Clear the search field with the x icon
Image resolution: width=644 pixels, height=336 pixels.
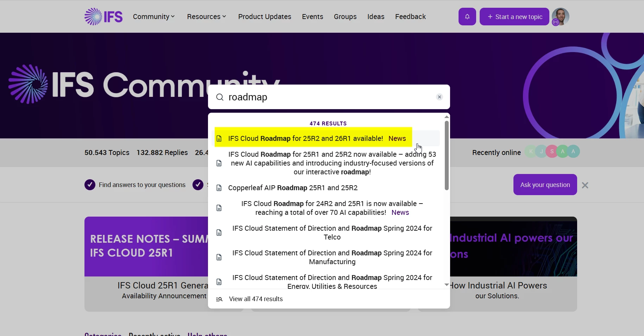coord(440,97)
